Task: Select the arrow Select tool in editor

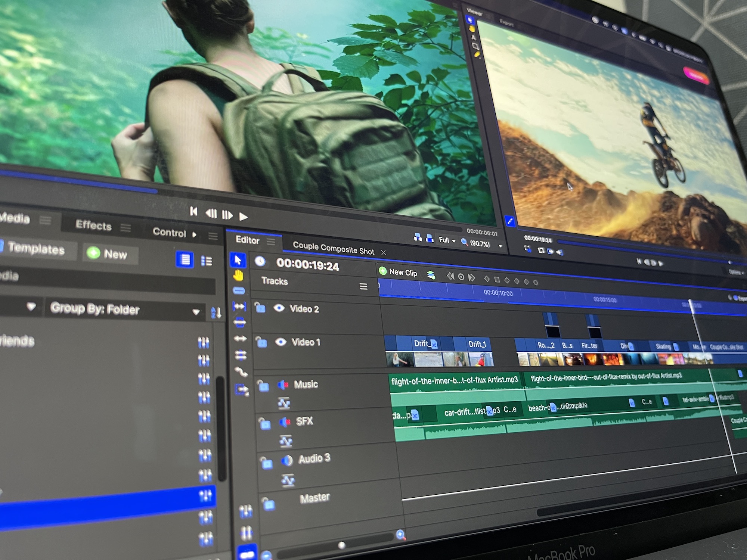Action: coord(238,260)
